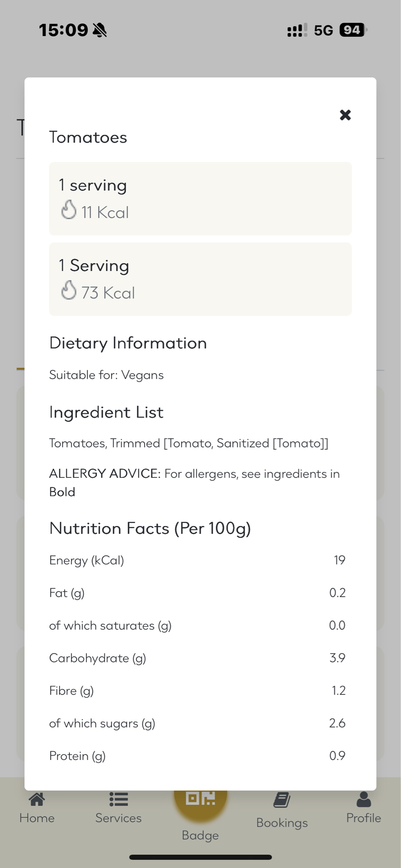Tap the battery indicator showing 94
The height and width of the screenshot is (868, 401).
pos(353,30)
